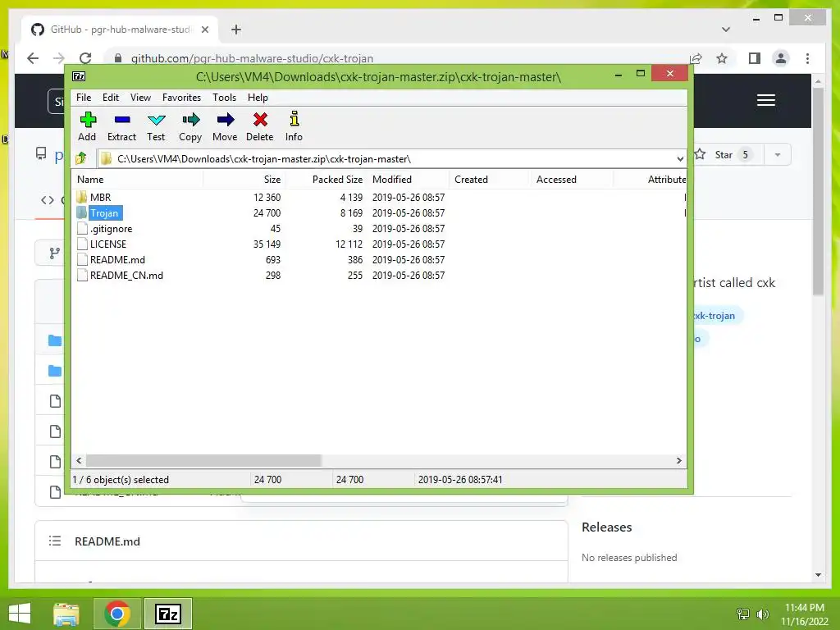Go back in Chrome
Viewport: 840px width, 630px height.
33,58
